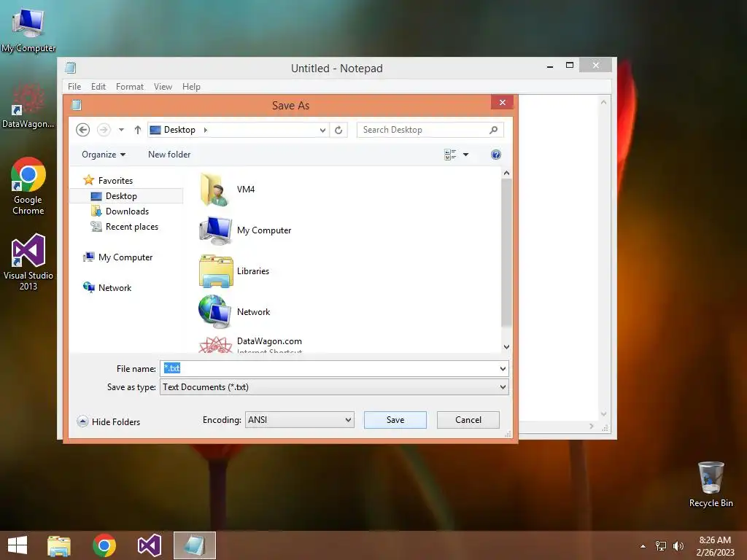Open Notepad File menu
Image resolution: width=747 pixels, height=560 pixels.
tap(74, 87)
